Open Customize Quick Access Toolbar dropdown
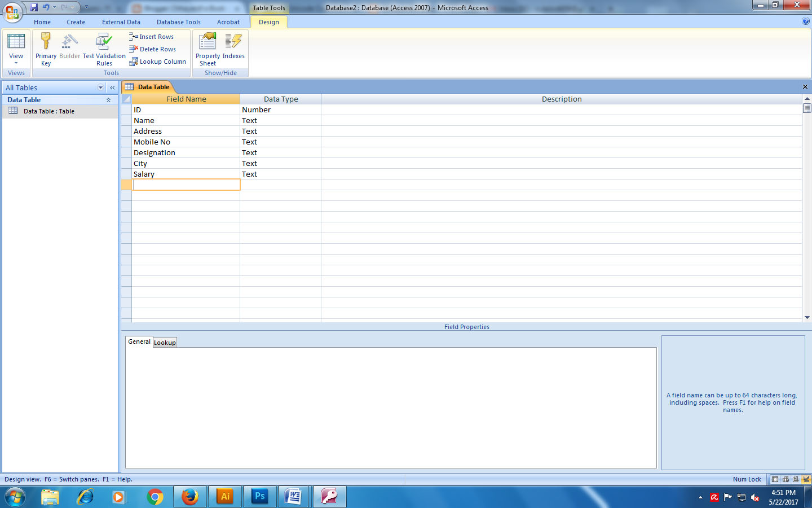This screenshot has height=508, width=812. point(86,7)
